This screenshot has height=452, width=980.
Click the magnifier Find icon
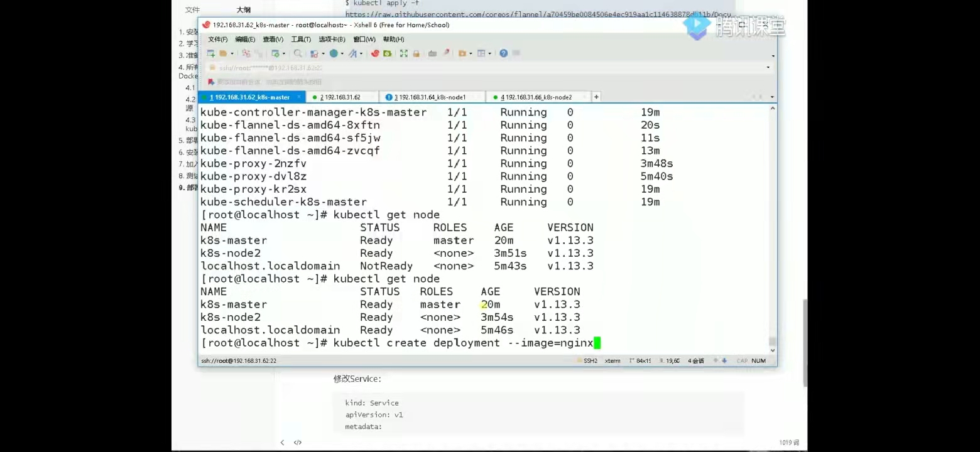[298, 53]
